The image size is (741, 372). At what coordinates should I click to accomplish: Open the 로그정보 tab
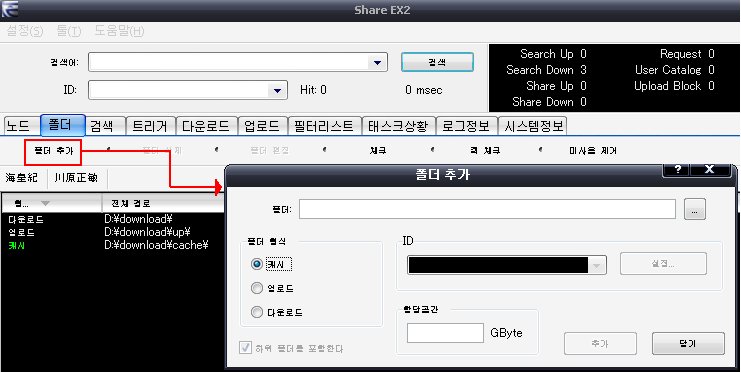pos(466,126)
